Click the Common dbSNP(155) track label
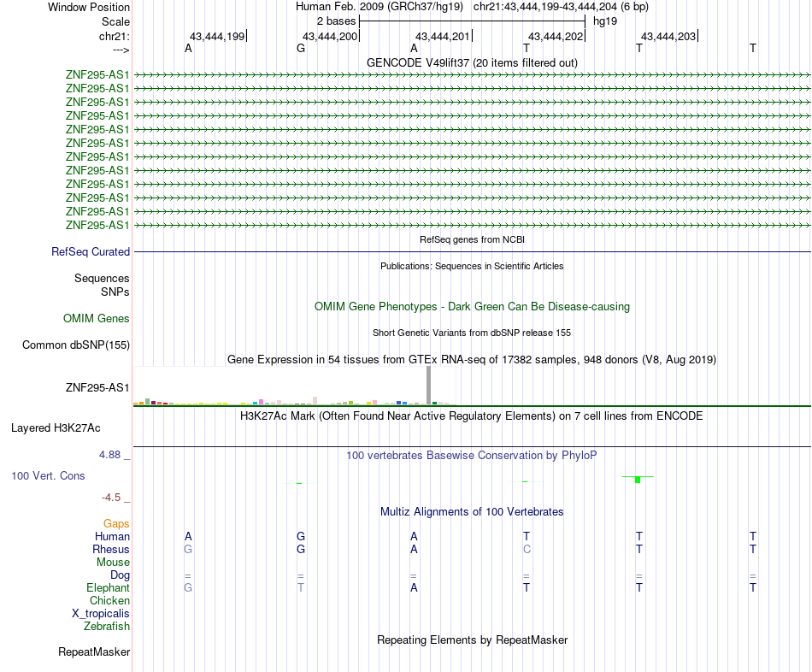This screenshot has width=812, height=672. pyautogui.click(x=76, y=345)
